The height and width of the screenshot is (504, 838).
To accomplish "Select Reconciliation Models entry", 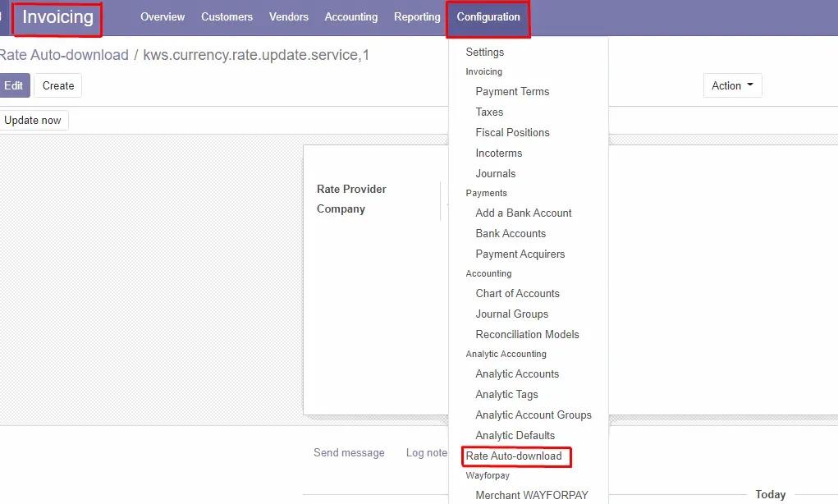I will click(528, 334).
